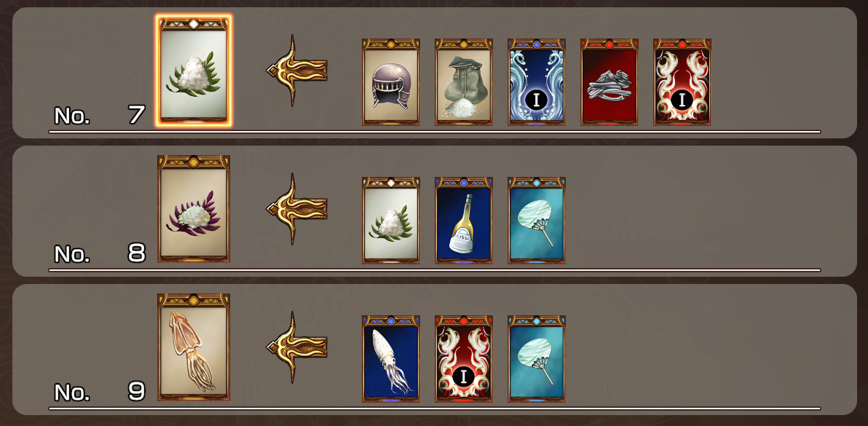Click the golden arrow in recipe No. 9
Viewport: 868px width, 426px height.
pyautogui.click(x=296, y=347)
